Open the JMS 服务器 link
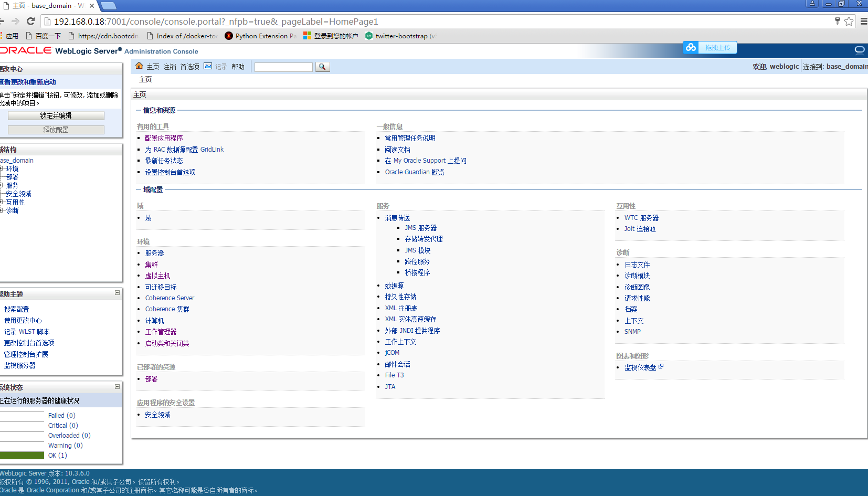The width and height of the screenshot is (868, 496). click(420, 228)
